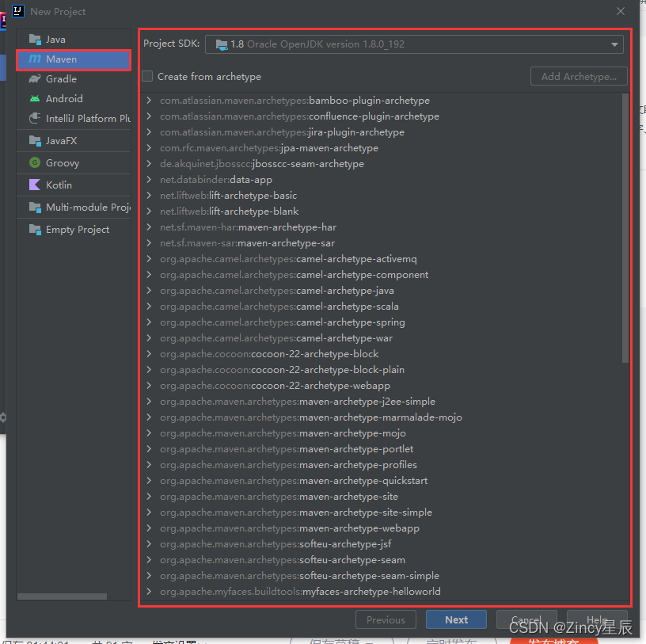Select cocoon-22-archetype-block row
This screenshot has height=644, width=646.
pyautogui.click(x=382, y=354)
